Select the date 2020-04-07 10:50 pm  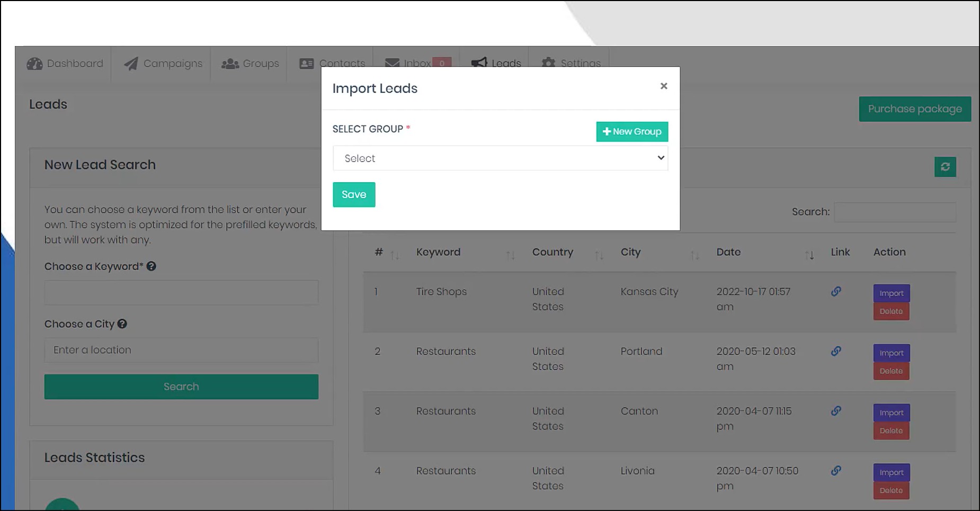(x=758, y=478)
